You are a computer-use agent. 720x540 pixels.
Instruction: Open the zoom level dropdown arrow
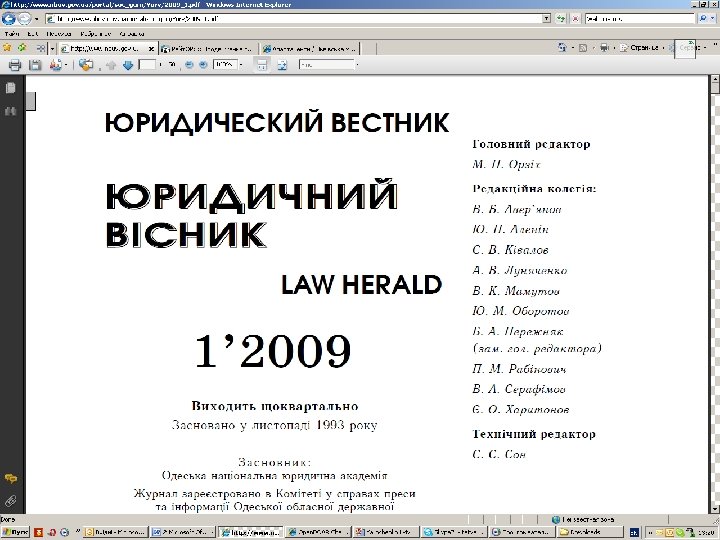point(241,65)
